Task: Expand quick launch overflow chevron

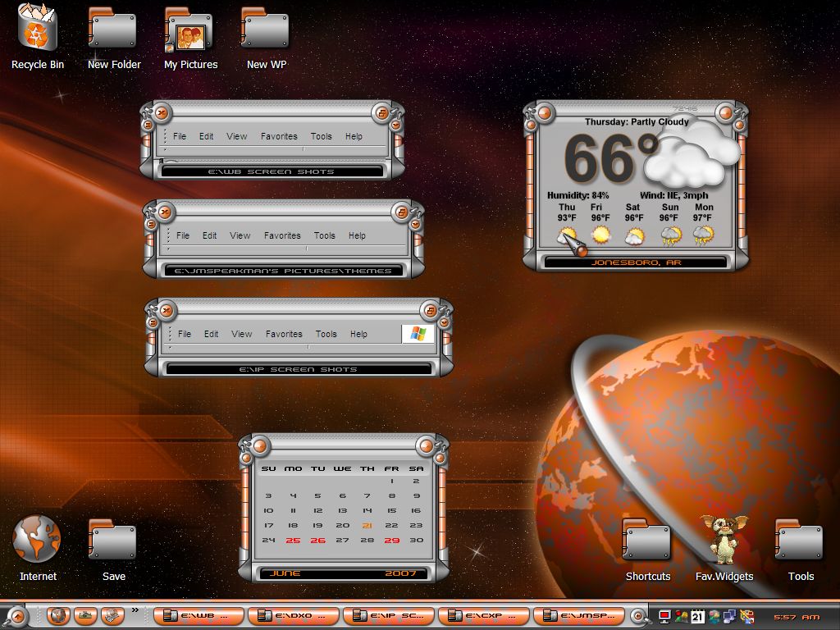Action: (135, 610)
